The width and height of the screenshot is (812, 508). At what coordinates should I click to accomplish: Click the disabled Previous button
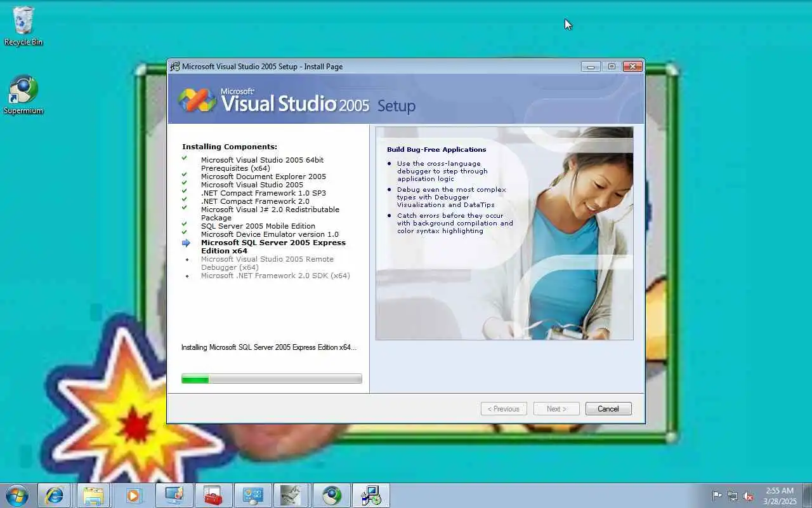(504, 409)
